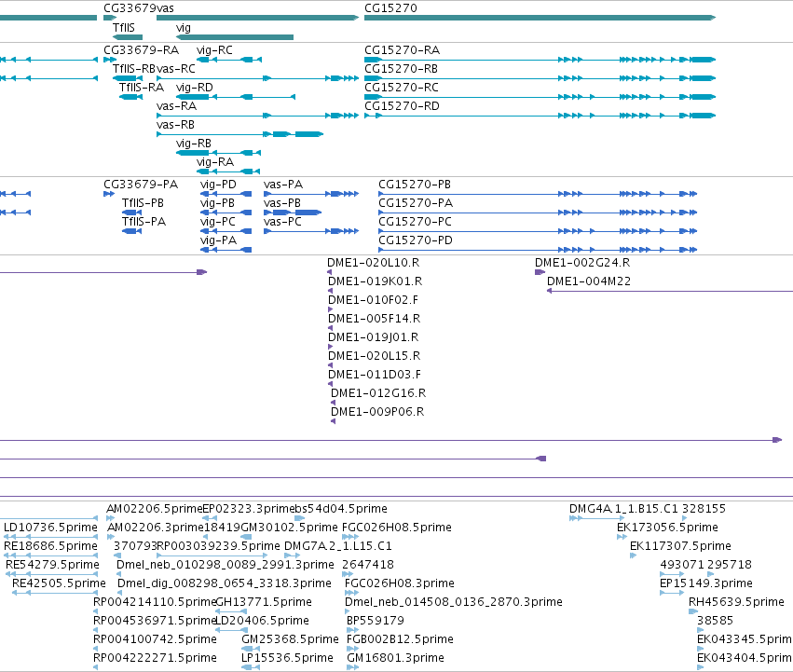Select the EP15149.3prime EST label
The image size is (793, 672).
click(x=706, y=583)
